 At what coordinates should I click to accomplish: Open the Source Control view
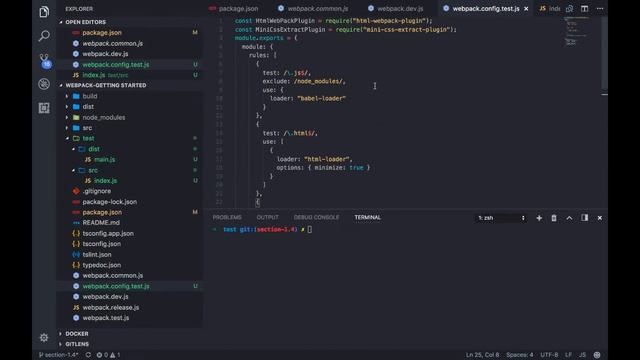coord(45,60)
